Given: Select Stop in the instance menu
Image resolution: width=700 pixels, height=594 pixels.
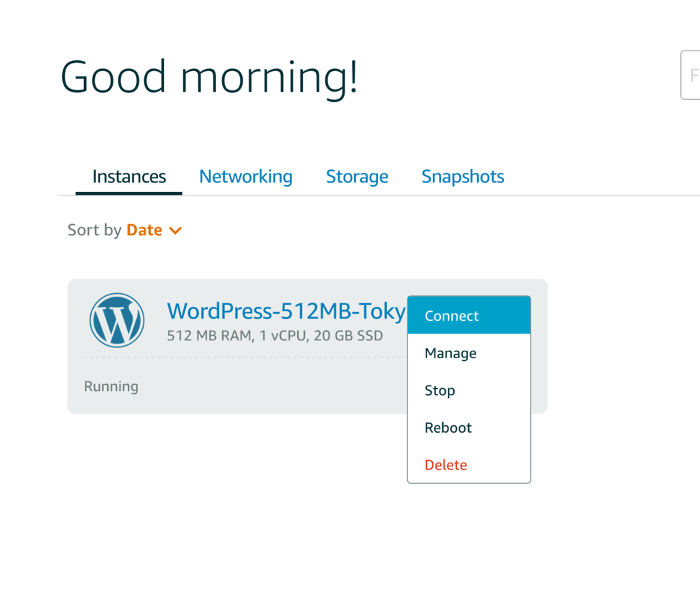Looking at the screenshot, I should tap(469, 390).
